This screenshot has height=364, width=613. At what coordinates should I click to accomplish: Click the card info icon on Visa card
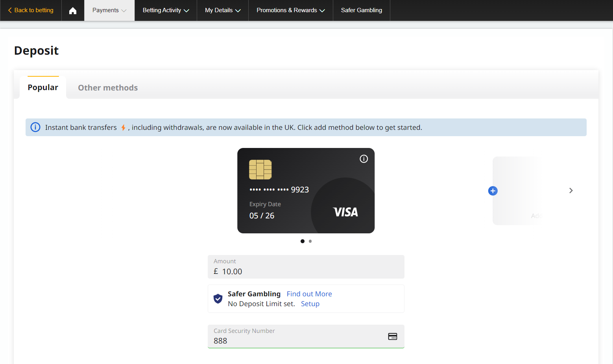[364, 159]
